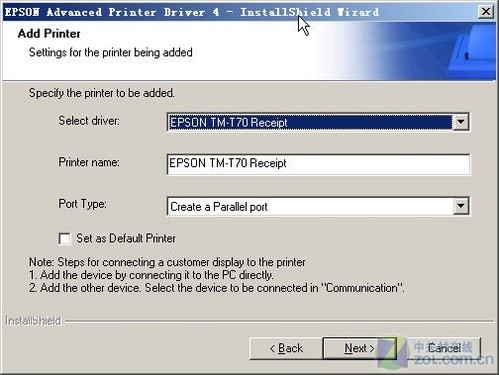Cancel the printer driver installation
499x375 pixels.
(x=444, y=348)
